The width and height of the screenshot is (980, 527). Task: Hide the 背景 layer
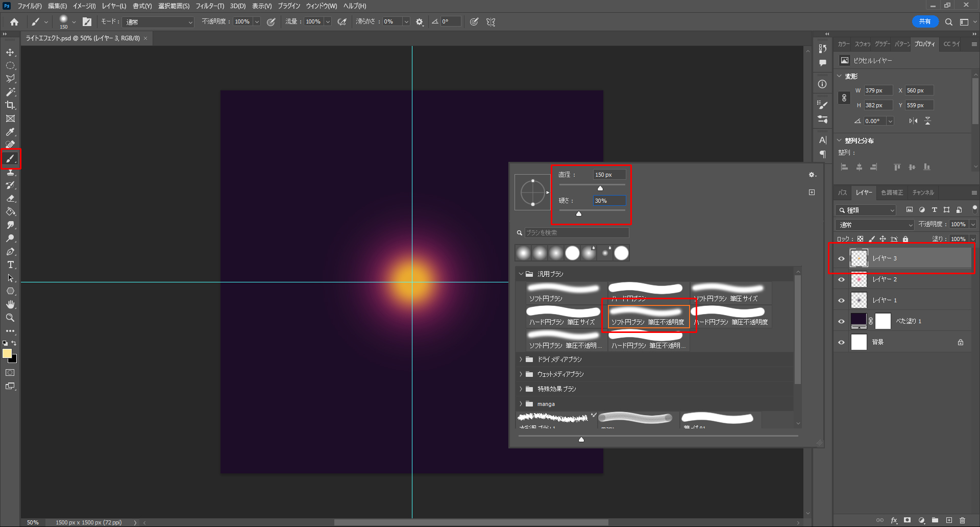[x=842, y=342]
